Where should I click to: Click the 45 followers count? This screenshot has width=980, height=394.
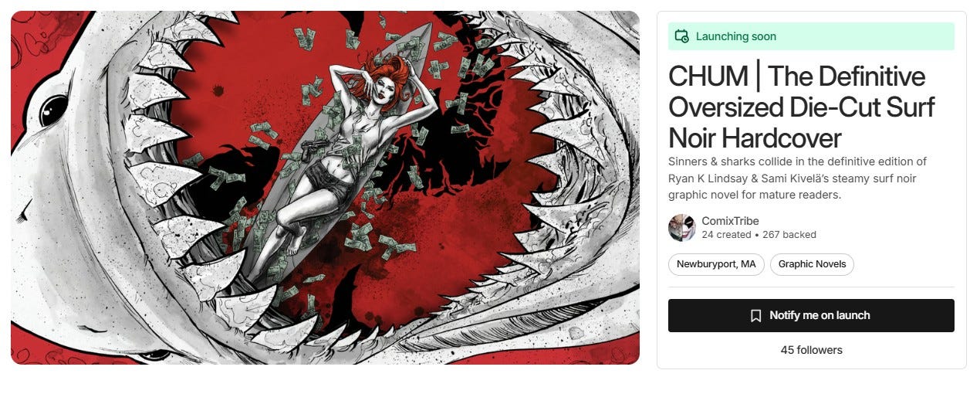click(x=811, y=350)
